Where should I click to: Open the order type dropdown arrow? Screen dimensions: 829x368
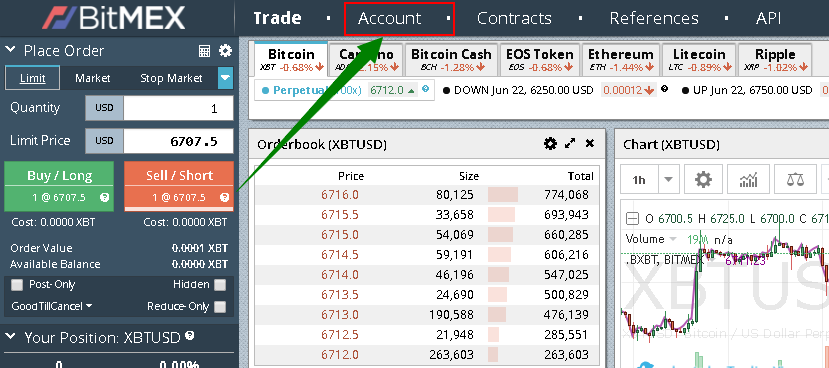(225, 78)
